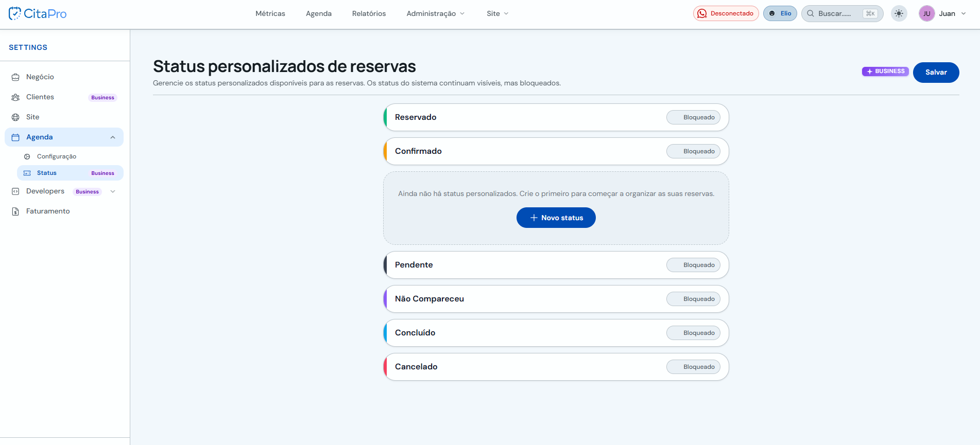Open the Métricas menu item
Image resolution: width=980 pixels, height=445 pixels.
[x=270, y=13]
